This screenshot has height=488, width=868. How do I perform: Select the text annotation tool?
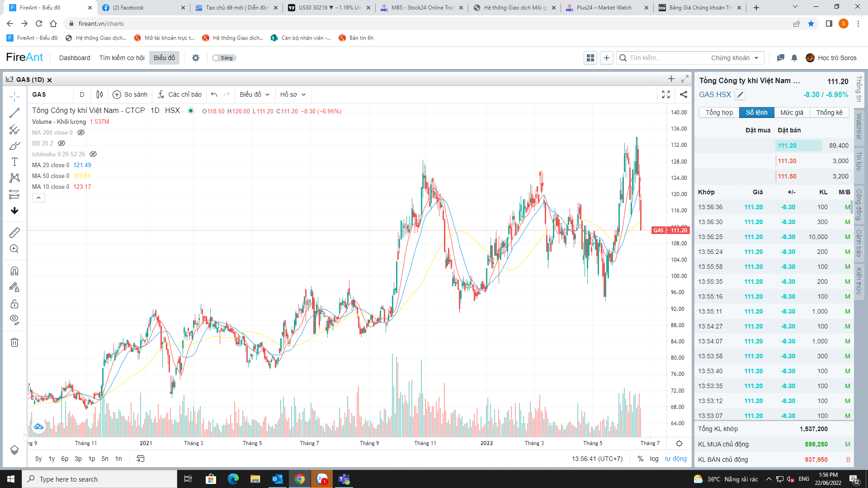(14, 162)
